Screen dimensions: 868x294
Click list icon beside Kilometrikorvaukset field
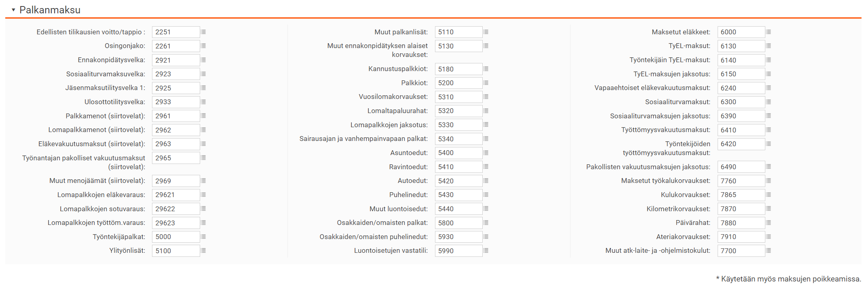point(769,209)
